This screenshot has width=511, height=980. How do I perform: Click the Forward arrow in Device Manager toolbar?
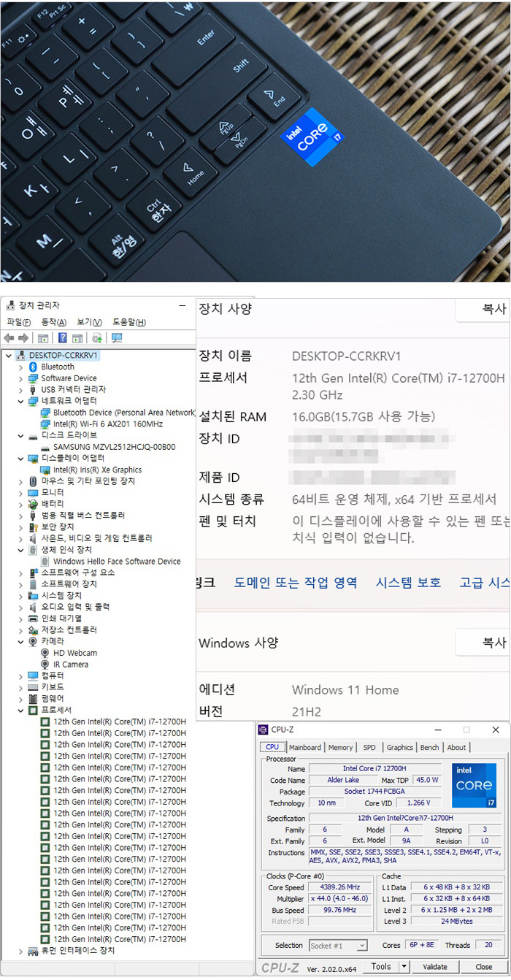click(x=23, y=338)
